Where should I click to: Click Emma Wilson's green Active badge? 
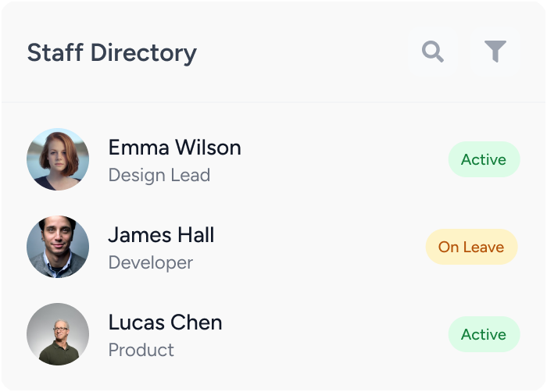(484, 159)
